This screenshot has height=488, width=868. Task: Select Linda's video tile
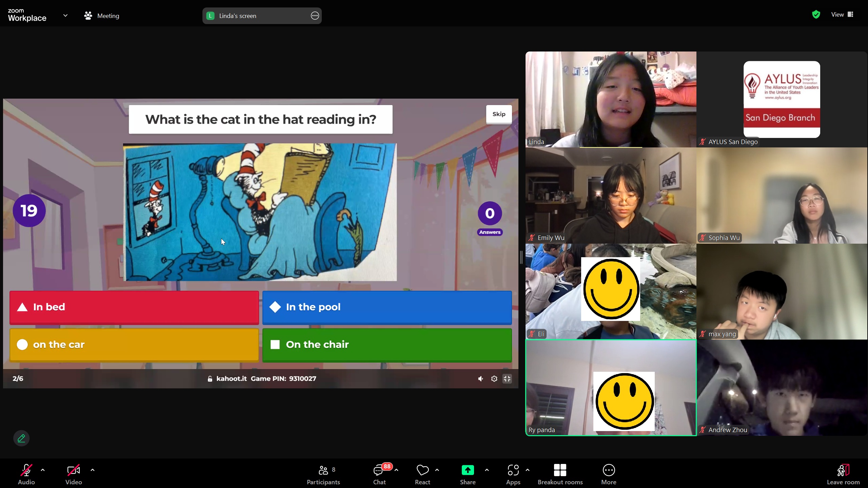coord(611,99)
